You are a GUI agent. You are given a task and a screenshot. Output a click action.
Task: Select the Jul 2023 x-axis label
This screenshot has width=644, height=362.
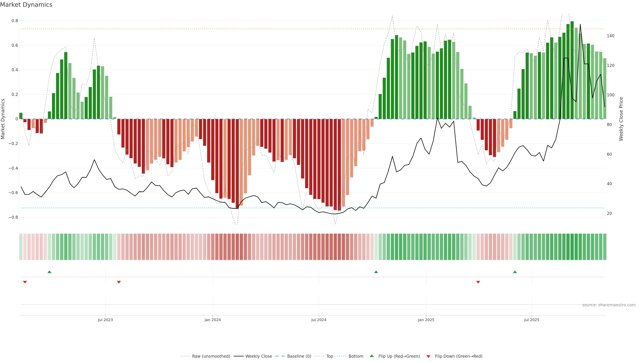[x=105, y=320]
